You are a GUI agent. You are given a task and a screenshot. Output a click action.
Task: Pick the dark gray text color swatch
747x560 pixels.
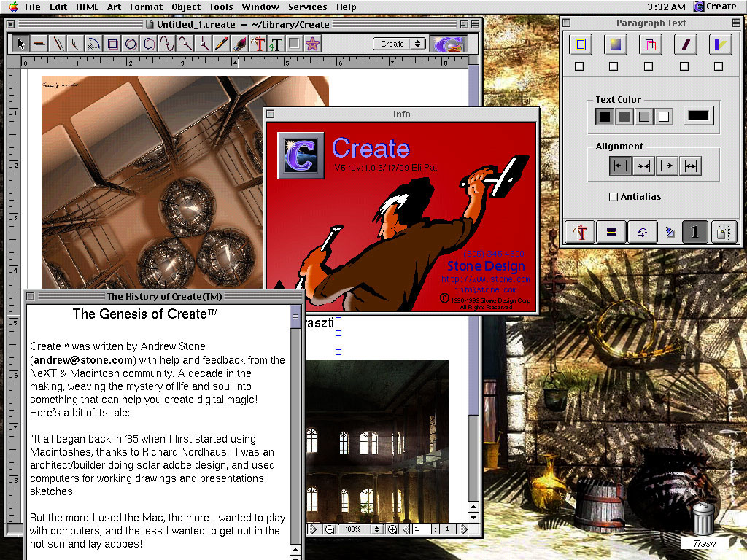pyautogui.click(x=624, y=117)
